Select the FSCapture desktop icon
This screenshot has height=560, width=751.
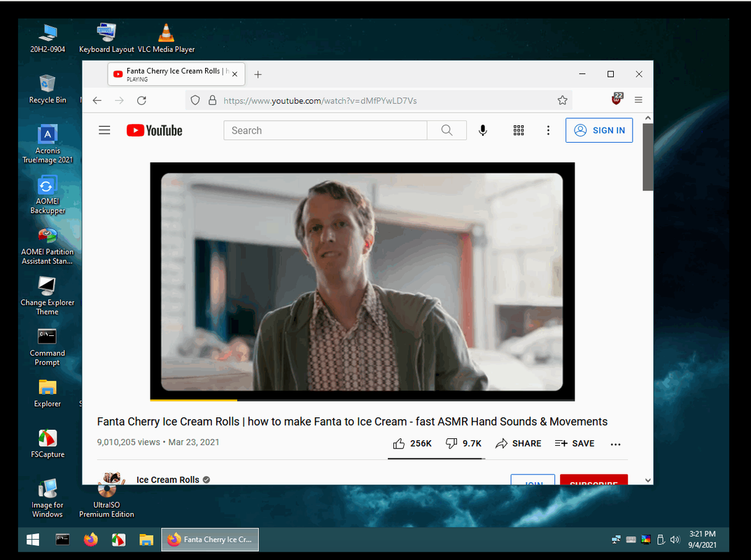(x=48, y=444)
